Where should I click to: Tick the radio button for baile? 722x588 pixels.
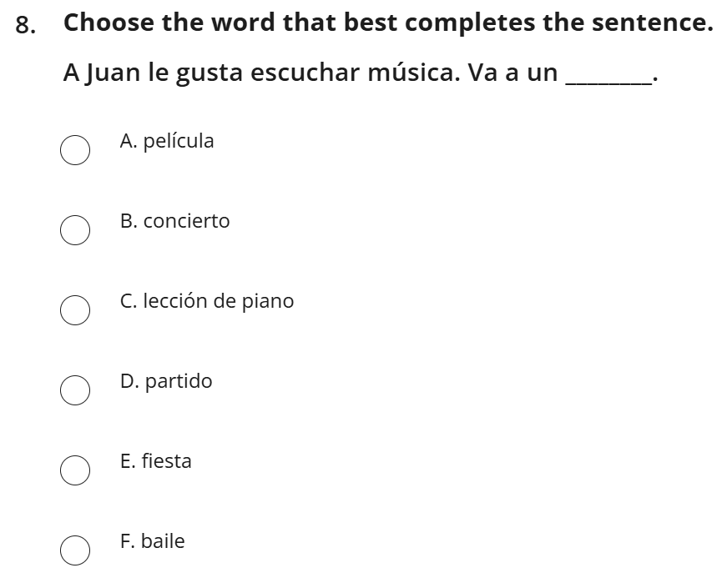point(75,550)
